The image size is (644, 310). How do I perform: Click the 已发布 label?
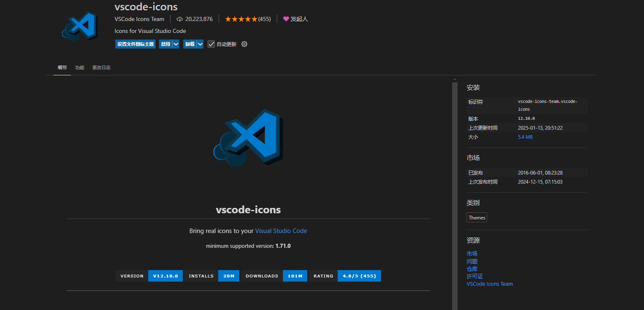tap(476, 173)
